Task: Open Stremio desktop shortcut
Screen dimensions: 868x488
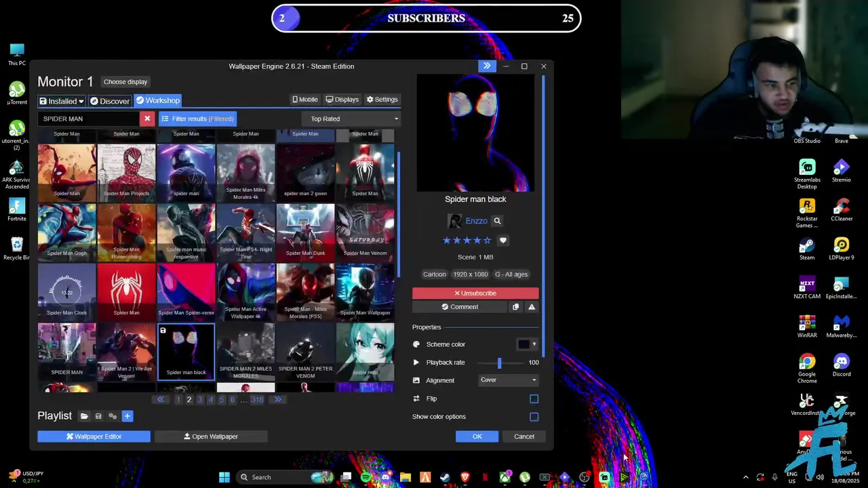Action: 842,171
